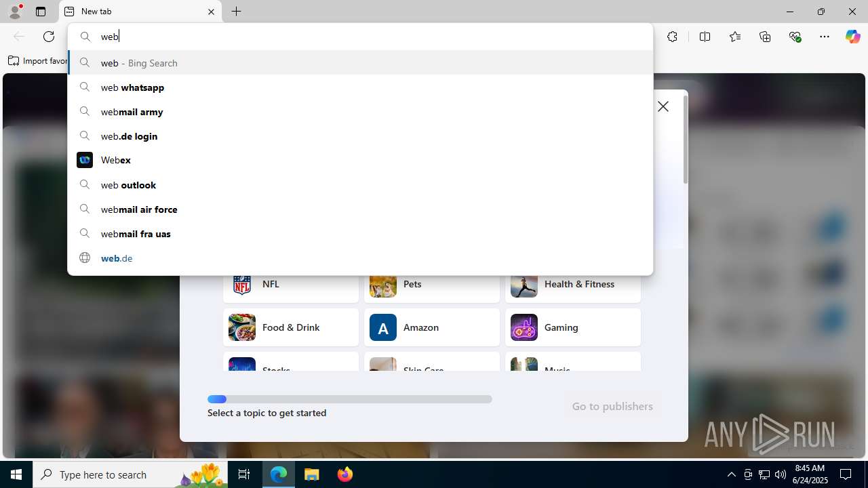
Task: Click the taskbar search box
Action: 130,474
